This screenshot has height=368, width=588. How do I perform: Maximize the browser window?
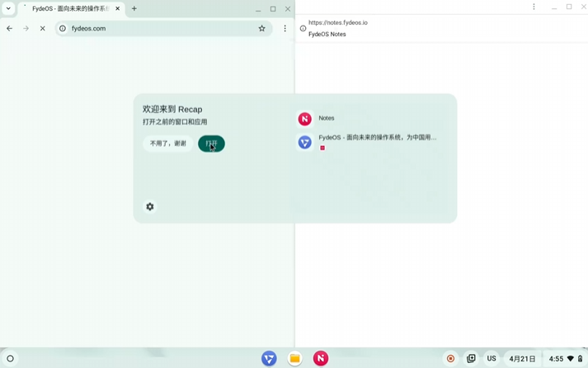click(273, 9)
